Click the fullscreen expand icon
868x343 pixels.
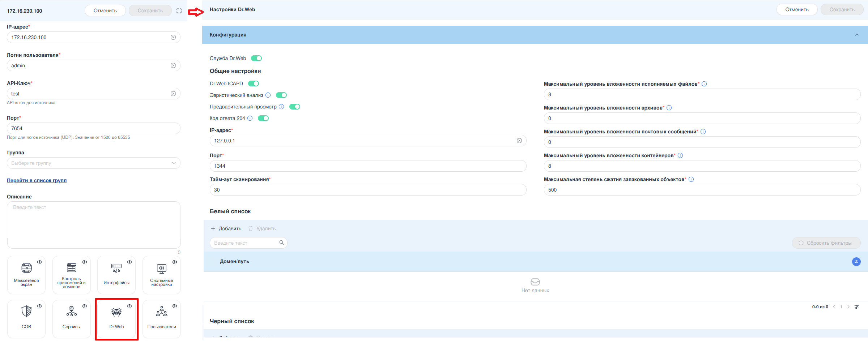[x=179, y=11]
